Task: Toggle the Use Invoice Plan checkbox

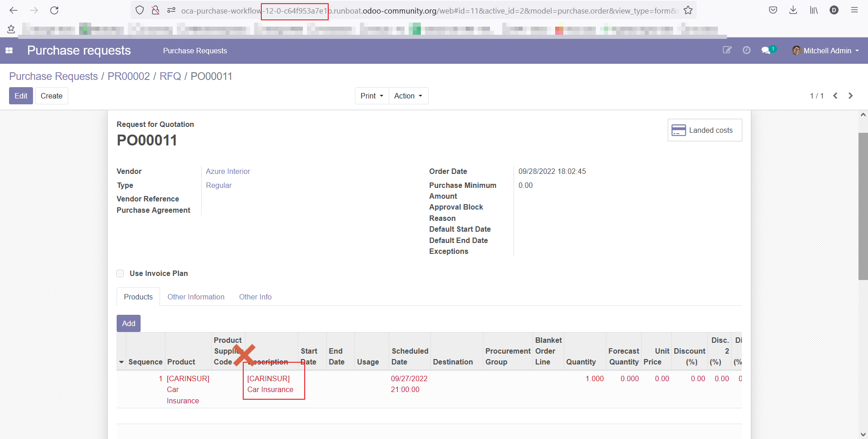Action: coord(120,273)
